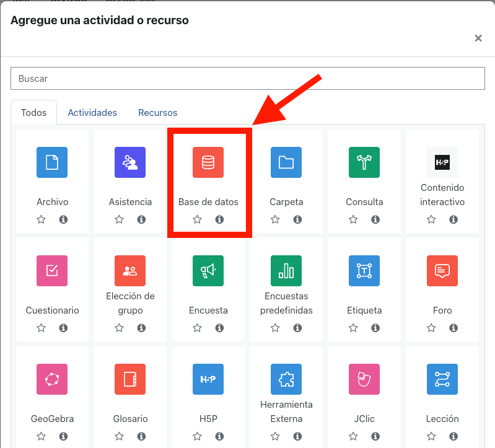
Task: Switch to the Actividades tab
Action: (92, 112)
